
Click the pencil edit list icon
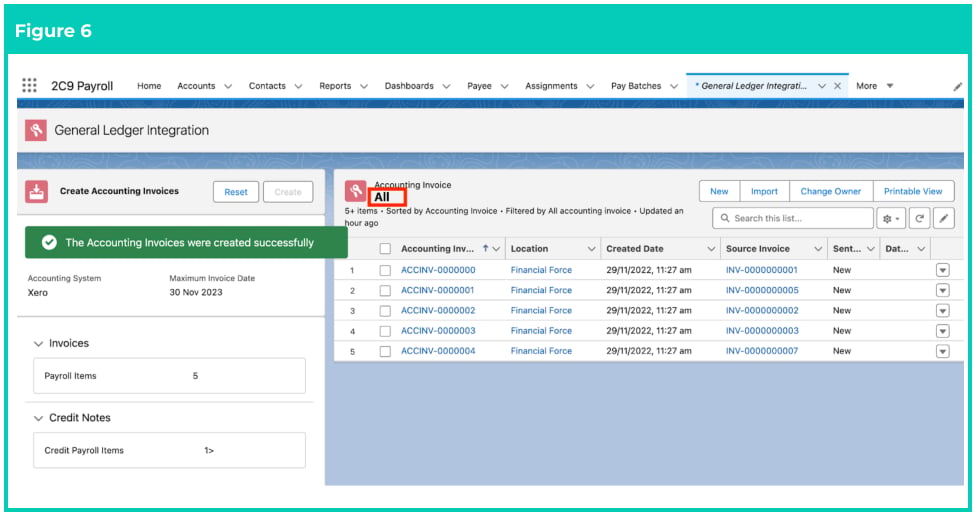(x=944, y=218)
